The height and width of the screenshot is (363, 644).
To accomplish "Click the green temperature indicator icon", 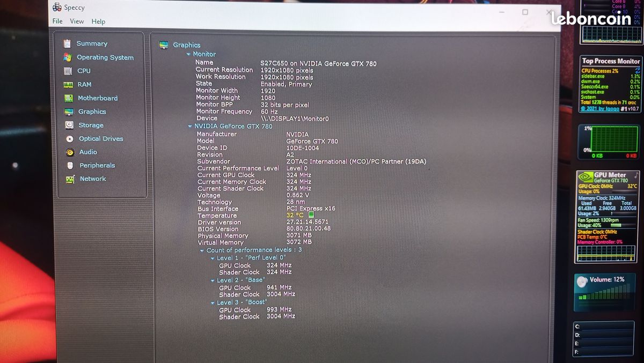I will (x=311, y=215).
